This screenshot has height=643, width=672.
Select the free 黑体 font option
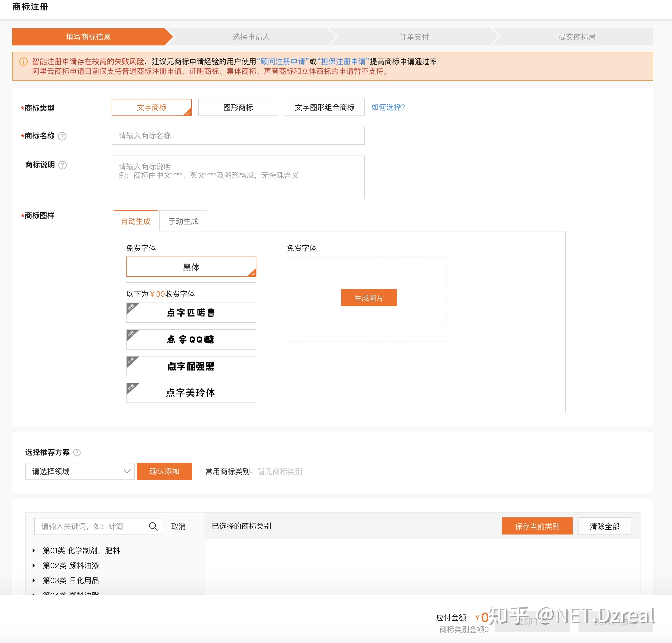(191, 267)
